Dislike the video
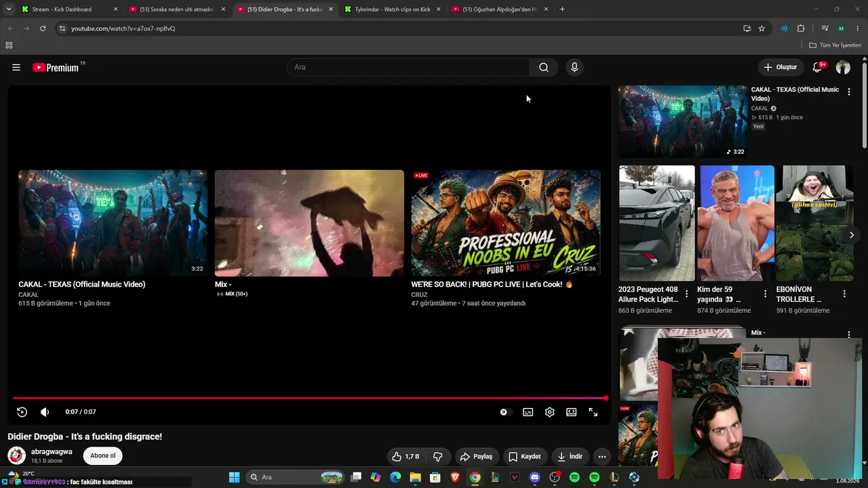This screenshot has height=488, width=868. pos(437,456)
